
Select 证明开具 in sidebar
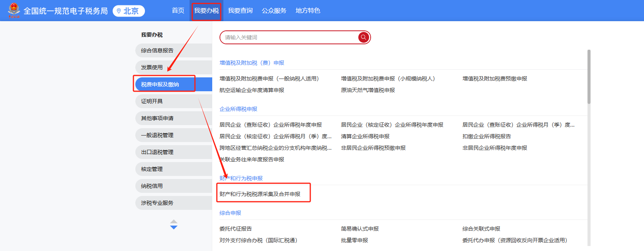click(174, 101)
